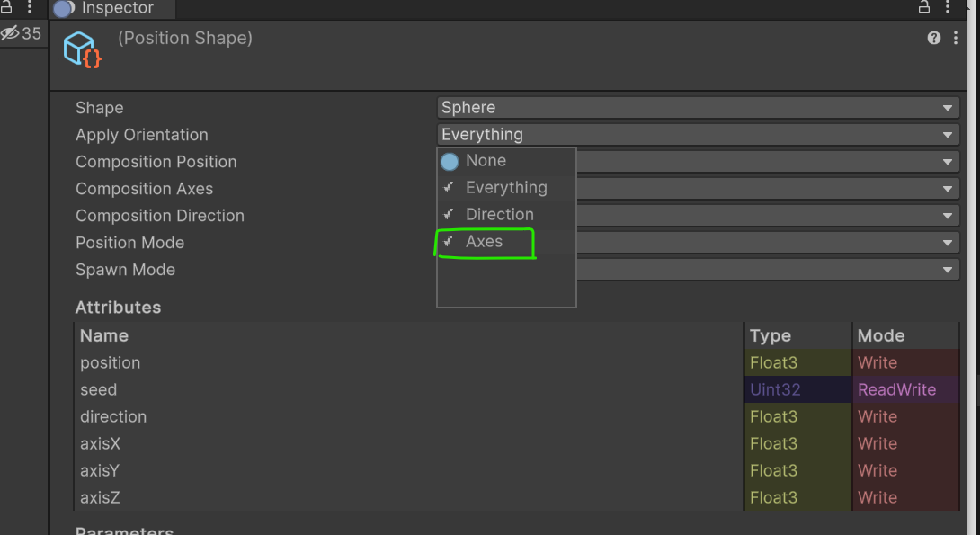This screenshot has height=535, width=980.
Task: Open the Composition Position dropdown
Action: (769, 161)
